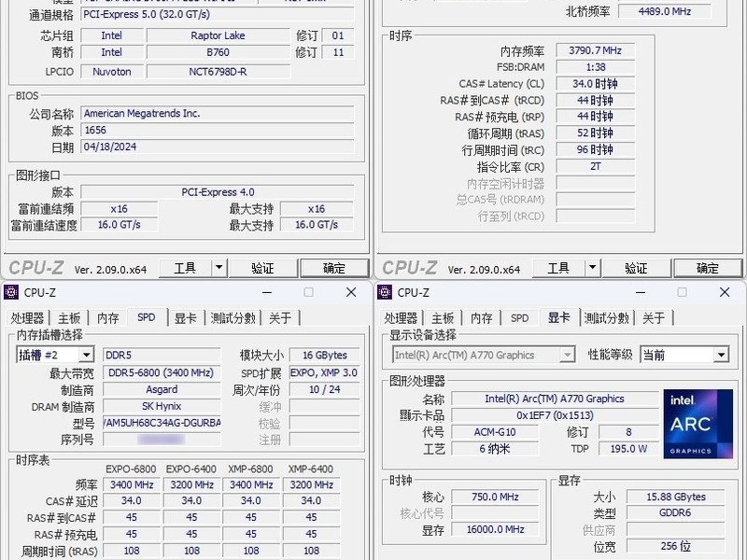Expand the 工具 dropdown arrow in the memory window

pos(593,268)
